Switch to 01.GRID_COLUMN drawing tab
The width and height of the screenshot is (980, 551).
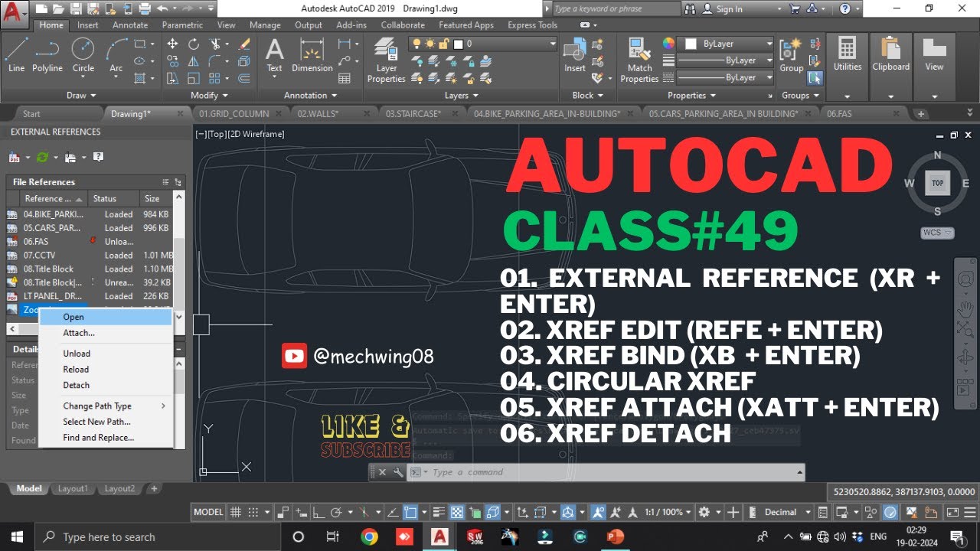pyautogui.click(x=234, y=113)
